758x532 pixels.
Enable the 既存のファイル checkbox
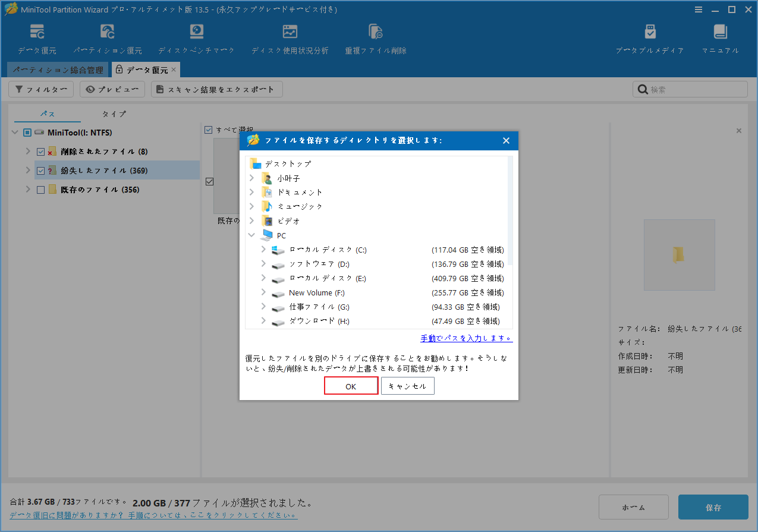coord(40,189)
